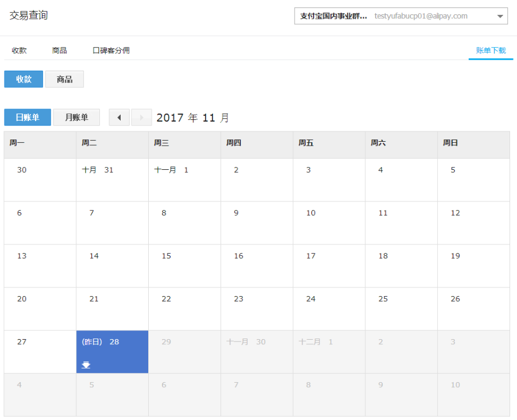Select grayed 十一月 30 cell

tap(257, 352)
